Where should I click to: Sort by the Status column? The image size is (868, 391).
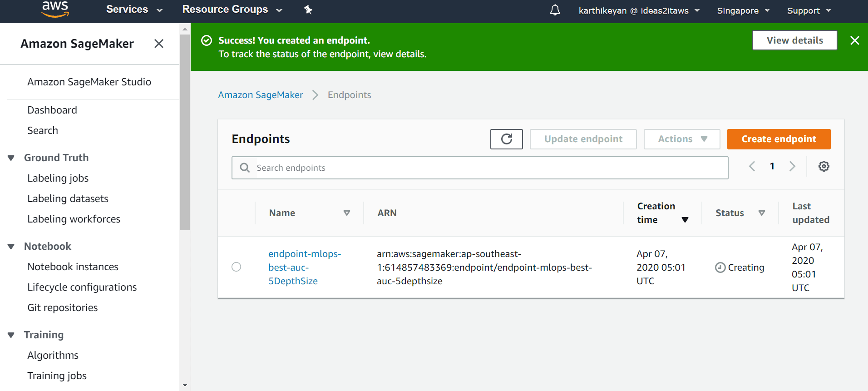click(762, 213)
